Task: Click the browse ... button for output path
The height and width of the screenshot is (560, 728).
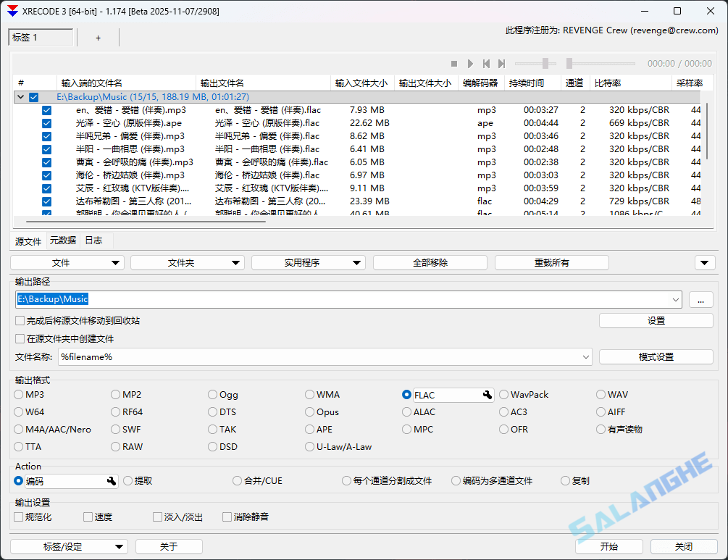Action: (x=700, y=299)
